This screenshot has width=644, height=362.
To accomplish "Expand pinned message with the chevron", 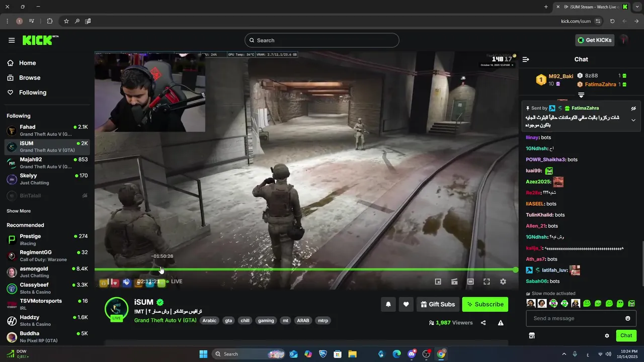I will pyautogui.click(x=633, y=120).
